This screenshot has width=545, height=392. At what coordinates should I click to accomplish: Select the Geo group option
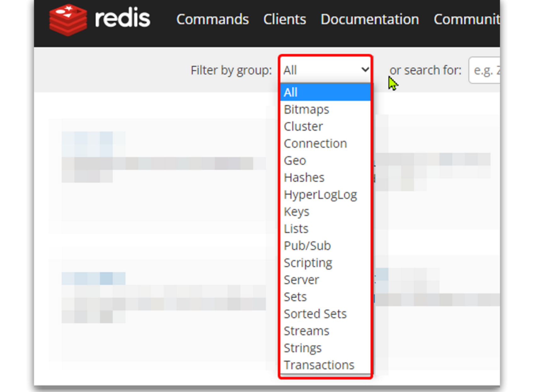(x=326, y=160)
